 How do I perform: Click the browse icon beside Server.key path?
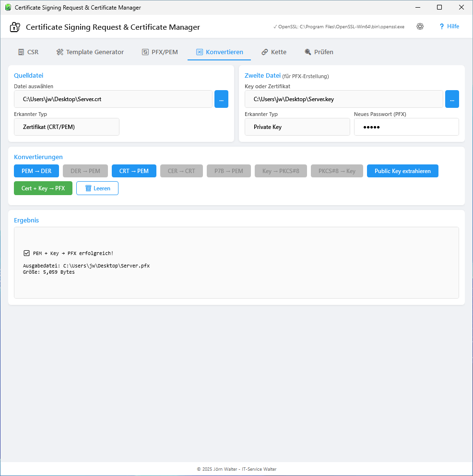tap(452, 99)
